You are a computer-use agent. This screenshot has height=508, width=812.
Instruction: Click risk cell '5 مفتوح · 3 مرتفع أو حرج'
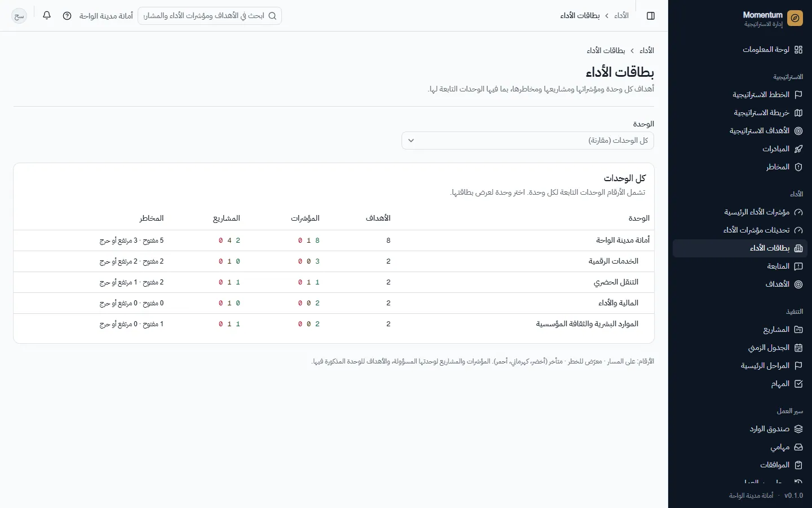132,240
